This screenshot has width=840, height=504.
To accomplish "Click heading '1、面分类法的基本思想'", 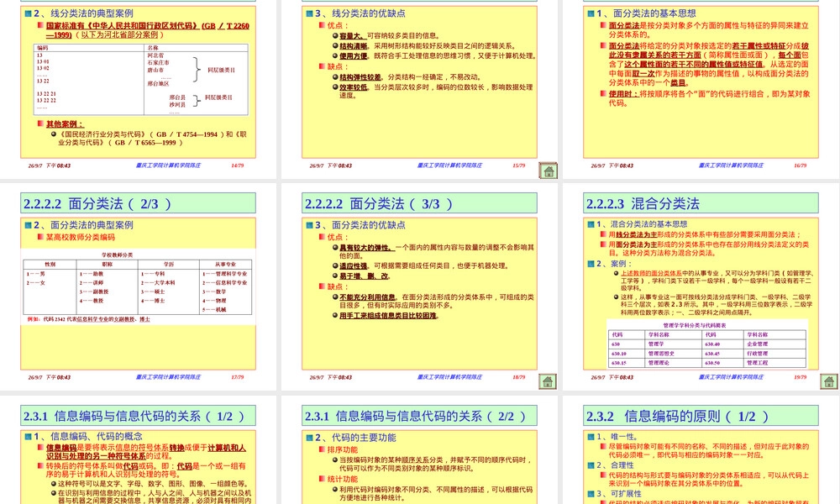I will pos(646,13).
